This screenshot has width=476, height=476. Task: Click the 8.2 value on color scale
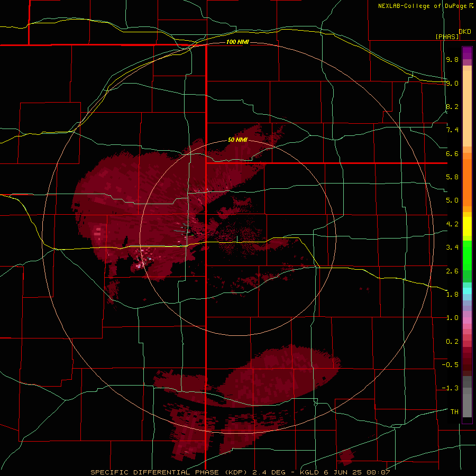452,106
